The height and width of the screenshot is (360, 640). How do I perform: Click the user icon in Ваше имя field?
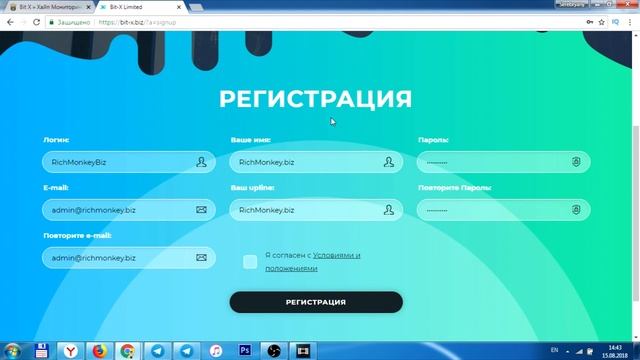389,162
